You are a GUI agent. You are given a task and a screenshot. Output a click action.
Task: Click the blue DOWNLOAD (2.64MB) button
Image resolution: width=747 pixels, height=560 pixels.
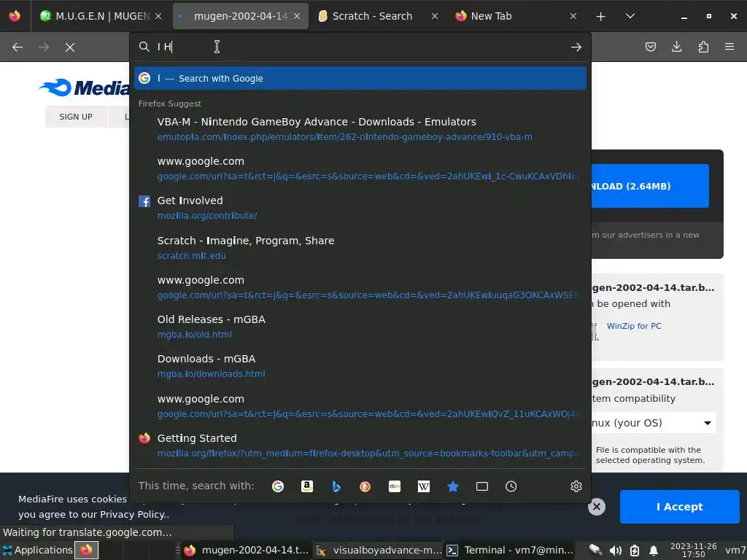click(650, 186)
